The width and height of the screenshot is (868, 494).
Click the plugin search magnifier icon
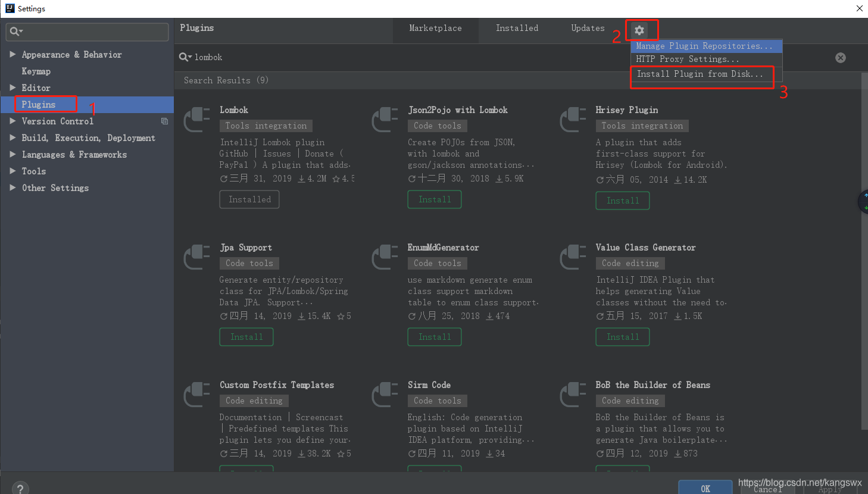[x=185, y=57]
